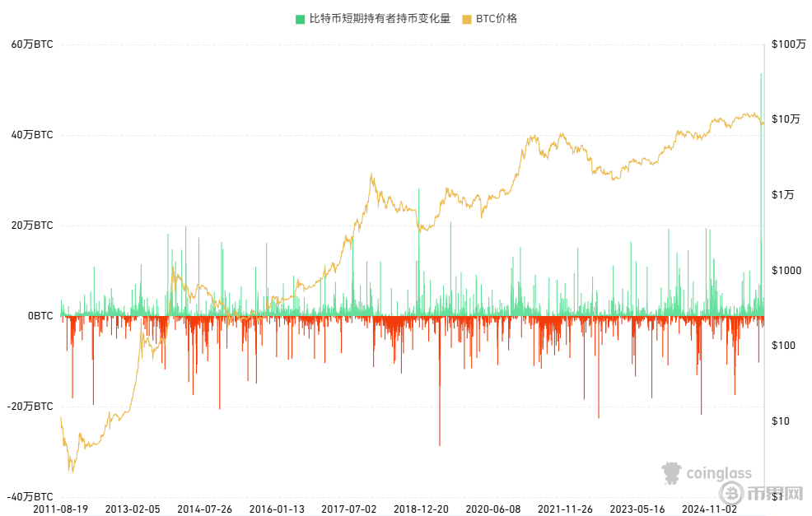Toggle the BTC价格 legend label
The height and width of the screenshot is (516, 812).
[x=497, y=19]
